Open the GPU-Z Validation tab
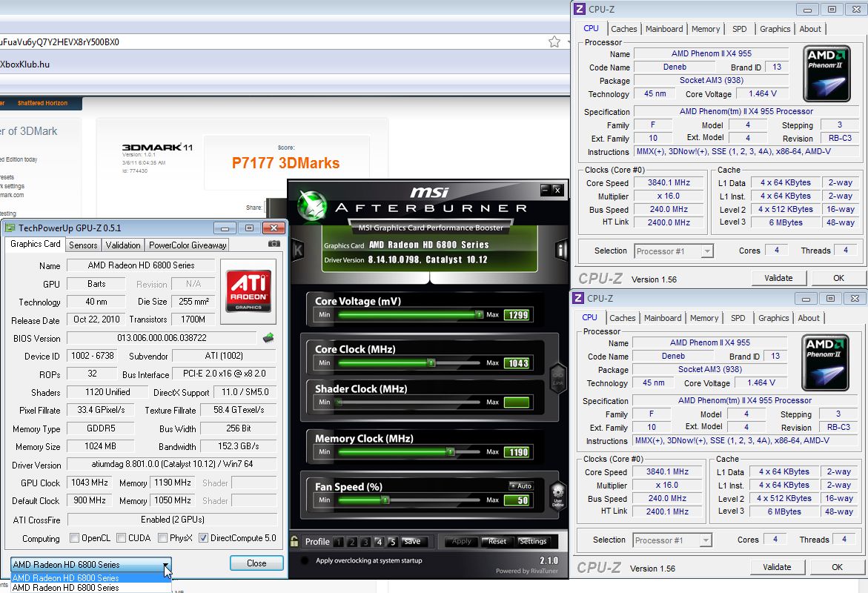 click(x=123, y=245)
